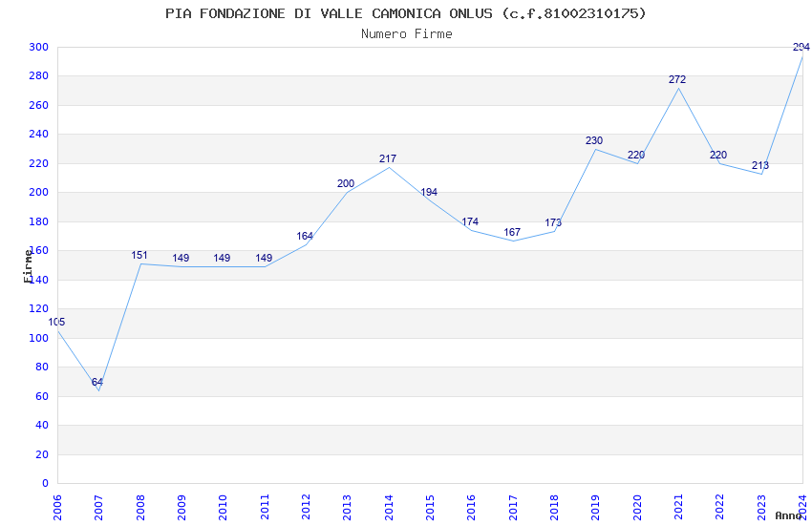812x525 pixels.
Task: Click the y-axis value 260
Action: click(38, 105)
